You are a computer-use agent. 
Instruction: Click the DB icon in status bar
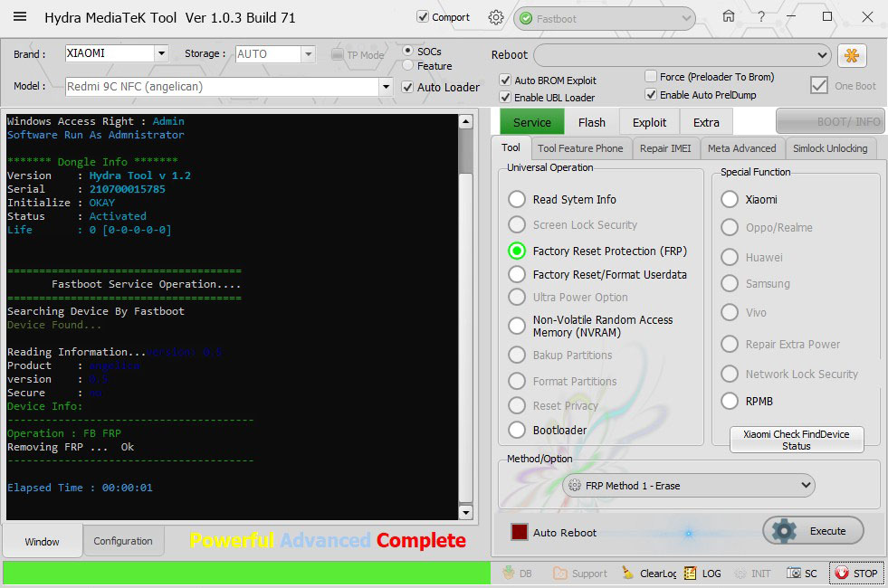coord(517,574)
